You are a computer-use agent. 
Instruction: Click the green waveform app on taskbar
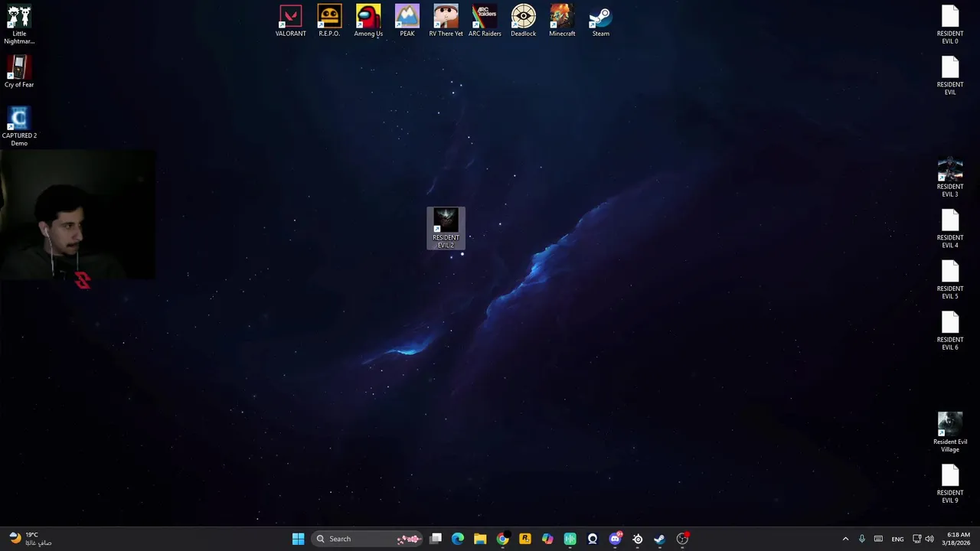pyautogui.click(x=570, y=539)
